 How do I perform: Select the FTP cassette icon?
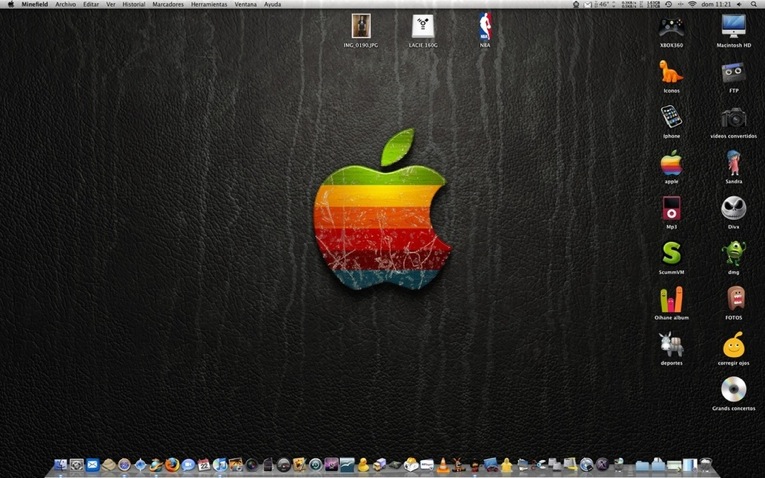coord(733,72)
